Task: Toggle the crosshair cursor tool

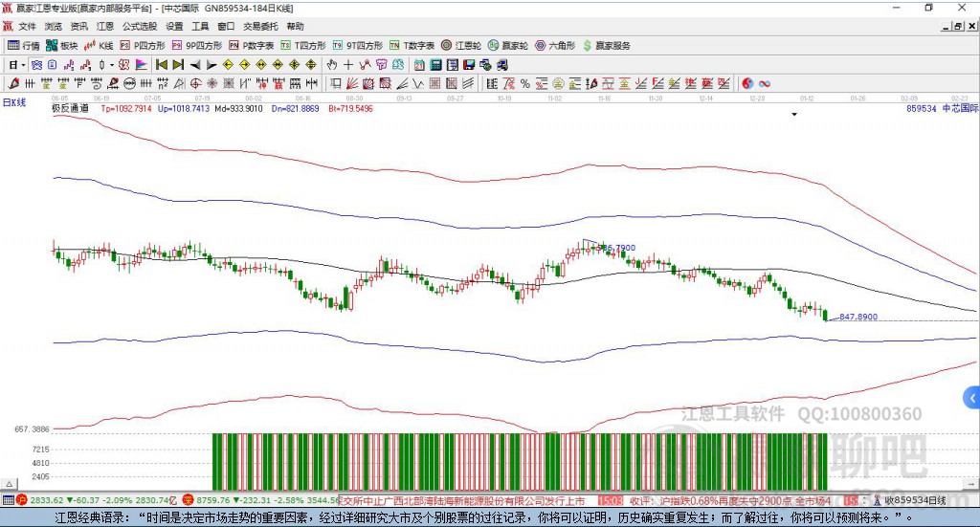Action: click(348, 65)
